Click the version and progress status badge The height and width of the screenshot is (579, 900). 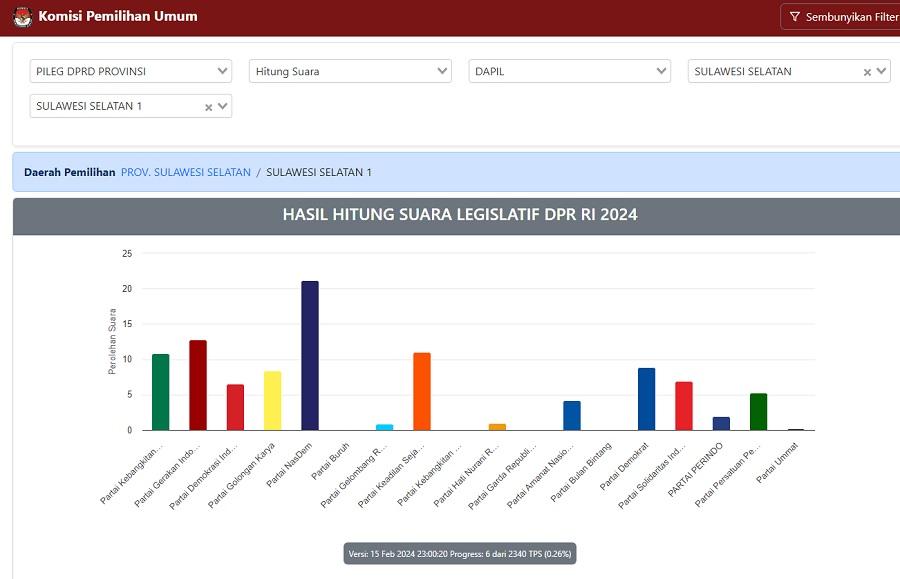(x=460, y=553)
